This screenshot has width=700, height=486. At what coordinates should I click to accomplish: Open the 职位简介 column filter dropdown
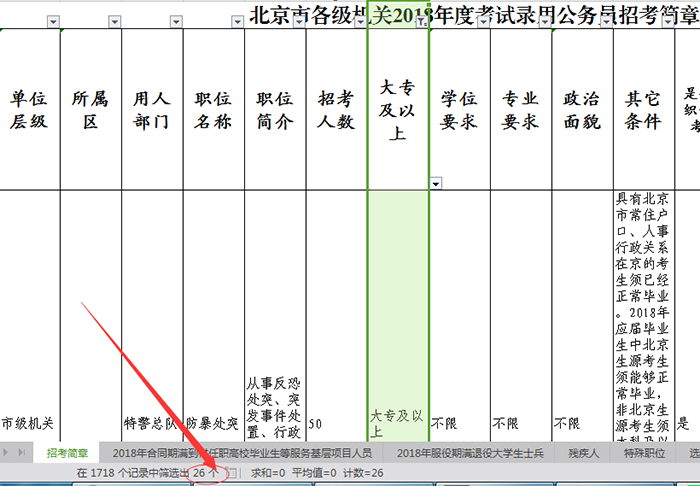click(x=299, y=21)
